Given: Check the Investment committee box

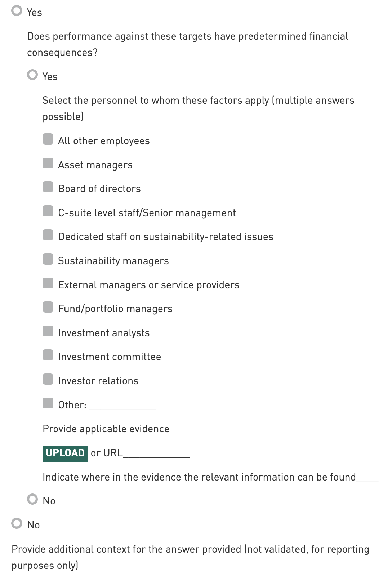Looking at the screenshot, I should (48, 355).
